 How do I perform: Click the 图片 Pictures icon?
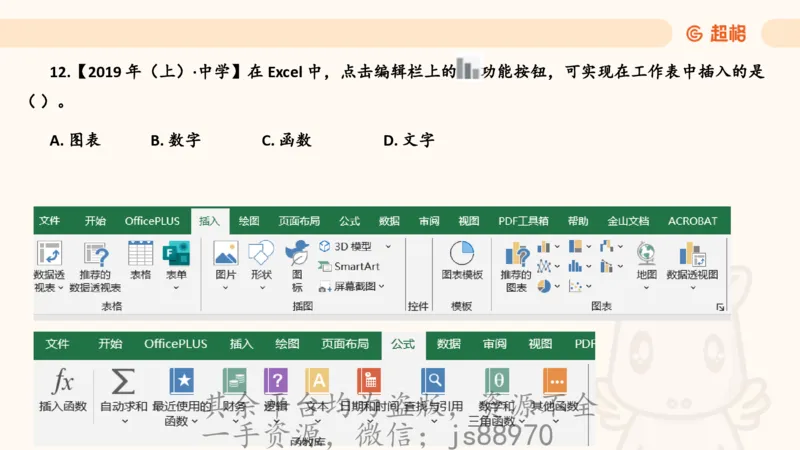(226, 253)
